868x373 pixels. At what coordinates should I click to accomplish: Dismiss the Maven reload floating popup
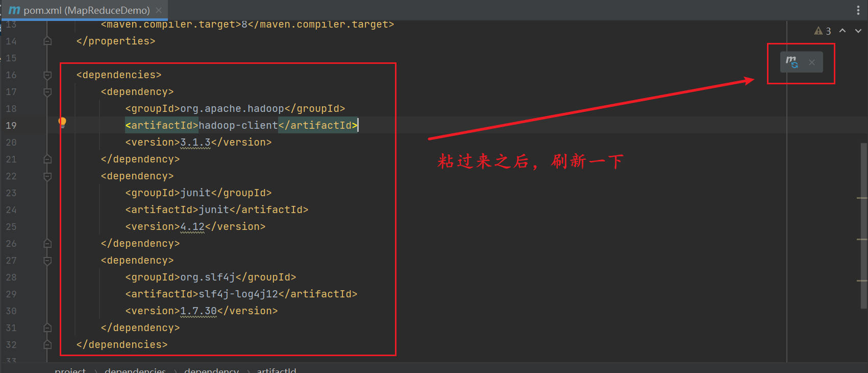(812, 62)
